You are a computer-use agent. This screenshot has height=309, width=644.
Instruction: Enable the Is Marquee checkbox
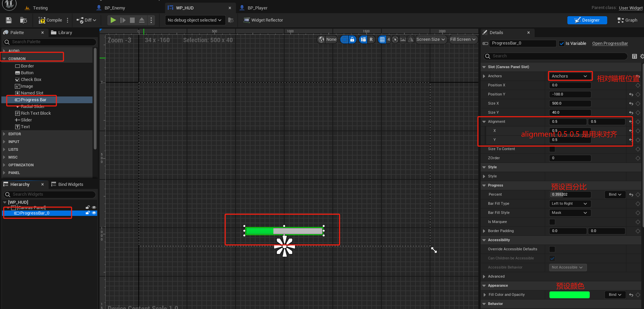click(552, 222)
